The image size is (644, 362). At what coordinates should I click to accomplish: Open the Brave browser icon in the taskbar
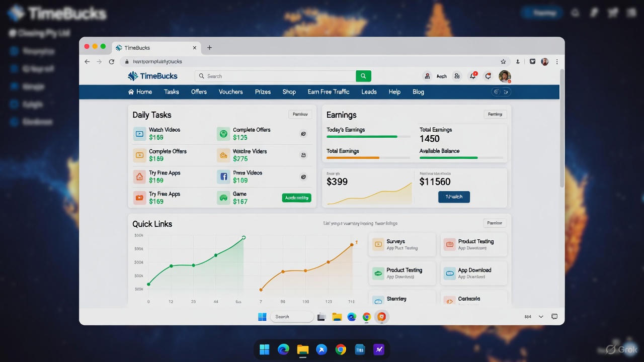[x=382, y=317]
